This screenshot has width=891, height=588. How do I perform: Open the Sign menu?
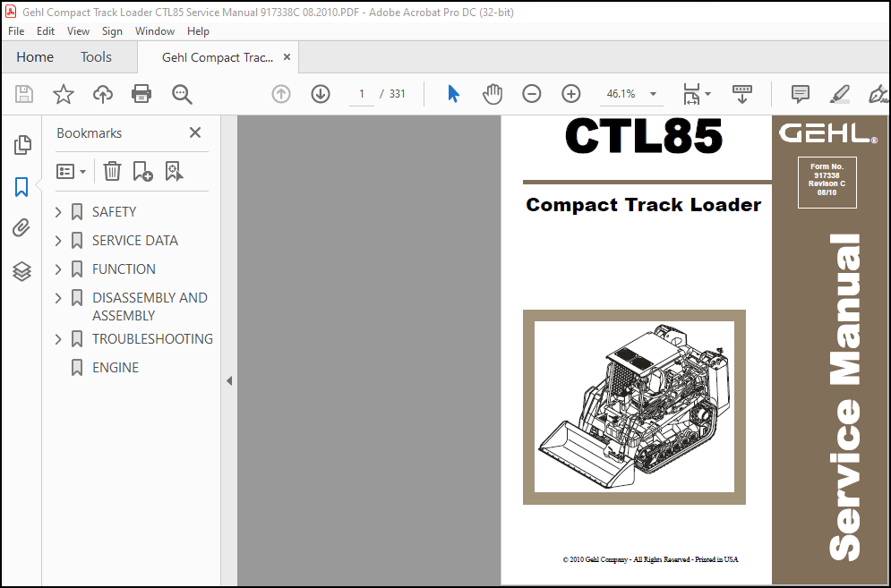coord(112,31)
